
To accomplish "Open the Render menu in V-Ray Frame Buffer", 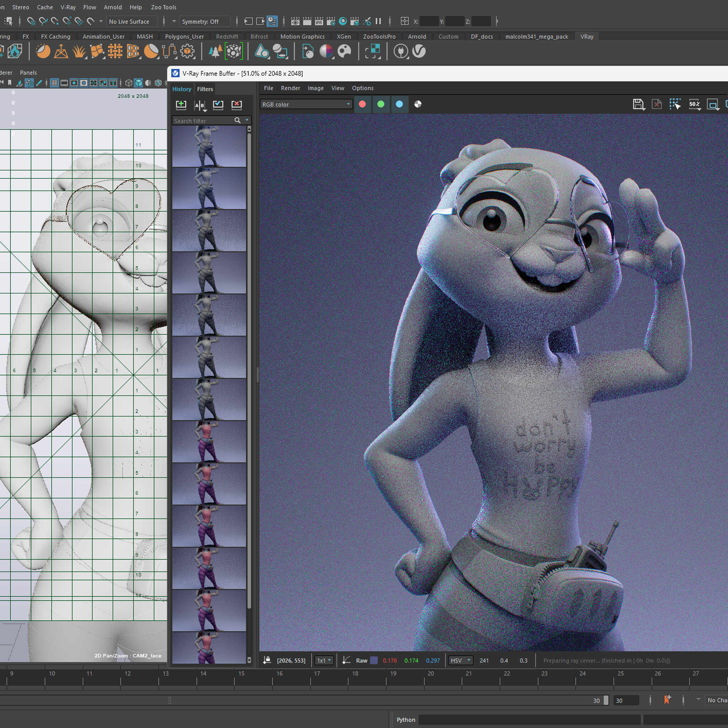I will pyautogui.click(x=290, y=88).
